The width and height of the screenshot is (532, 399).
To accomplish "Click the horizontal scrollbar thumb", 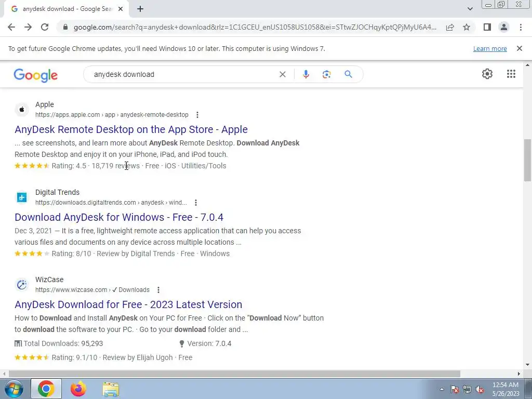I will click(x=234, y=374).
